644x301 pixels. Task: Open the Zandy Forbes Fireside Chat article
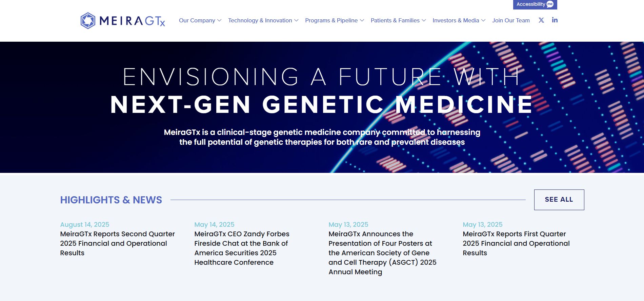pyautogui.click(x=242, y=248)
